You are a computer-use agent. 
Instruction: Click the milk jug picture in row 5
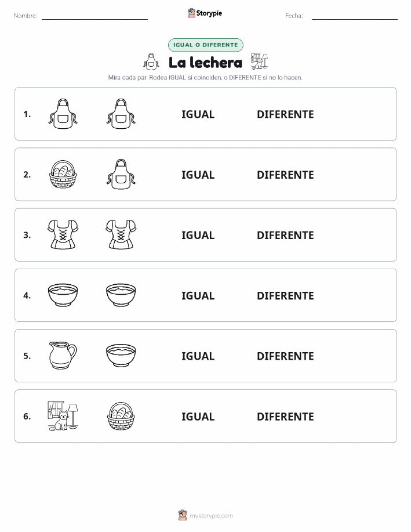(x=63, y=355)
